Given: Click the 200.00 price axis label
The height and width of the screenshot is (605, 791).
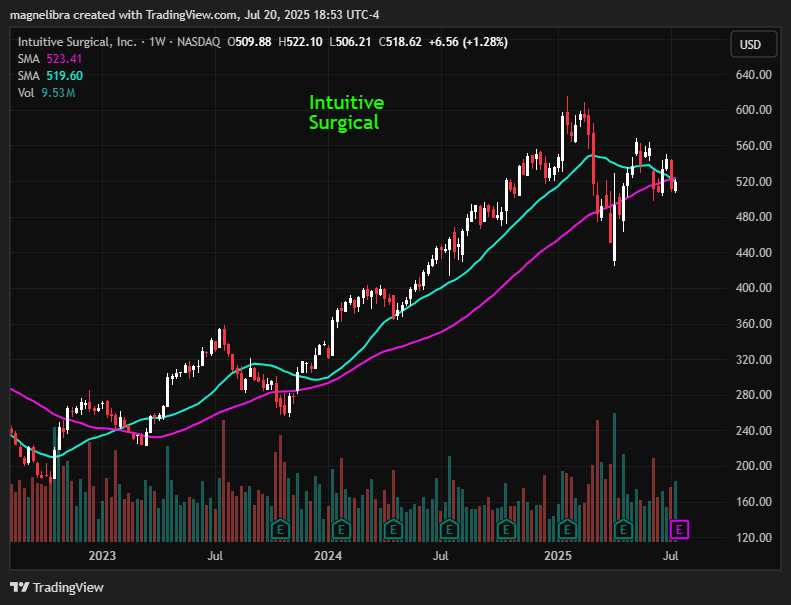Looking at the screenshot, I should 754,466.
